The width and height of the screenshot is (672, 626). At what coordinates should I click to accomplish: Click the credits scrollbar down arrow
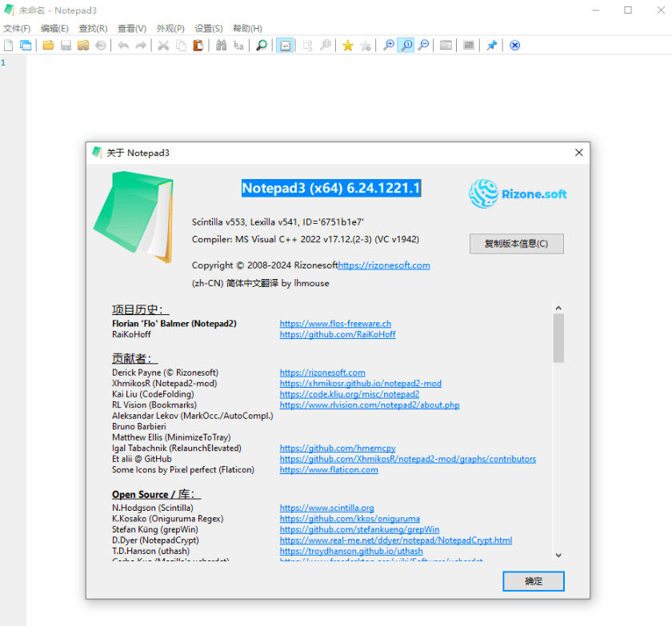[558, 555]
